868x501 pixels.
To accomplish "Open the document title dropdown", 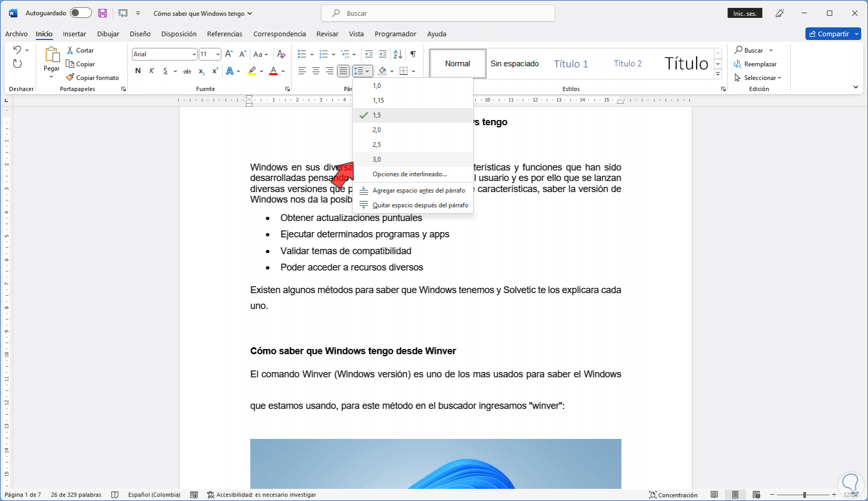I will click(250, 14).
